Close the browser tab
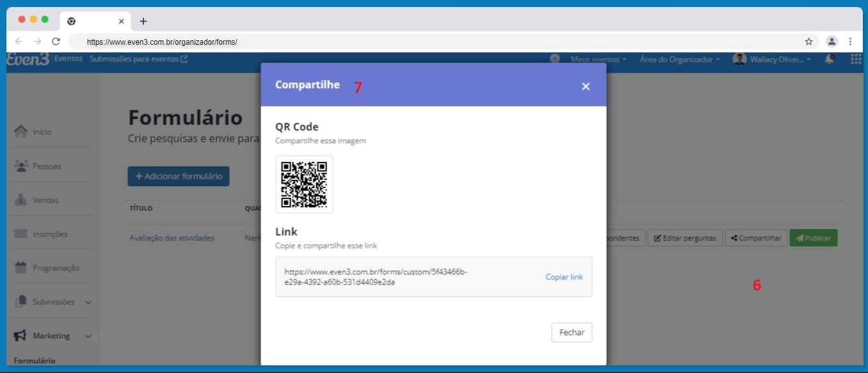 (x=121, y=21)
